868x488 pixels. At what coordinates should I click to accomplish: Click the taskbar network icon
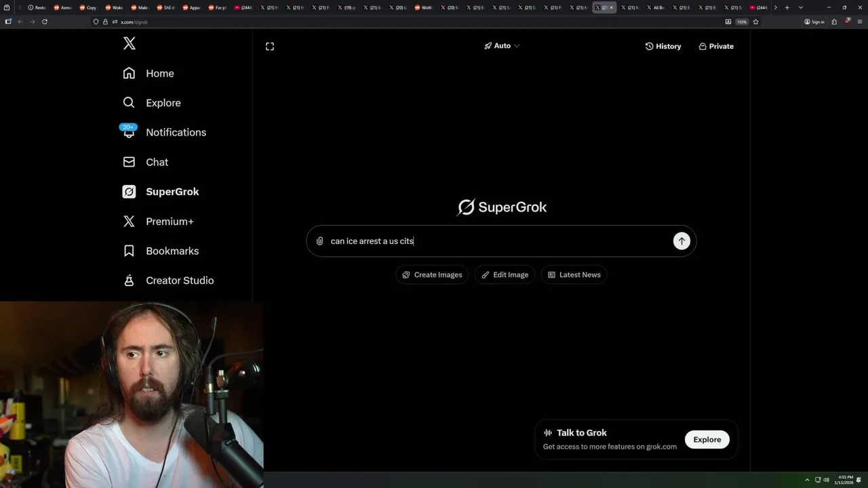(817, 480)
